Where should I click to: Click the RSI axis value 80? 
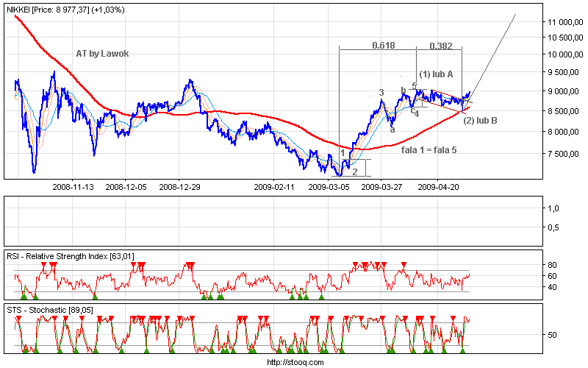[x=553, y=265]
